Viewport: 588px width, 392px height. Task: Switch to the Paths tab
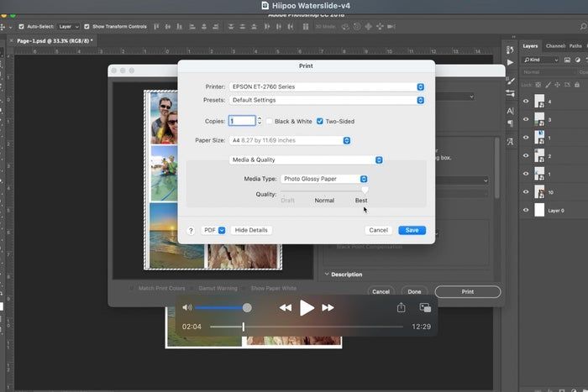[x=575, y=46]
